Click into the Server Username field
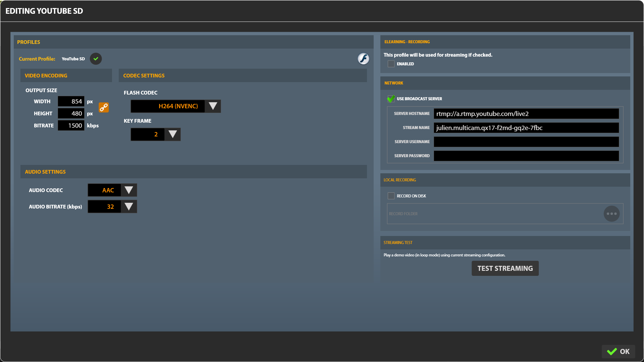The image size is (644, 362). (x=526, y=142)
